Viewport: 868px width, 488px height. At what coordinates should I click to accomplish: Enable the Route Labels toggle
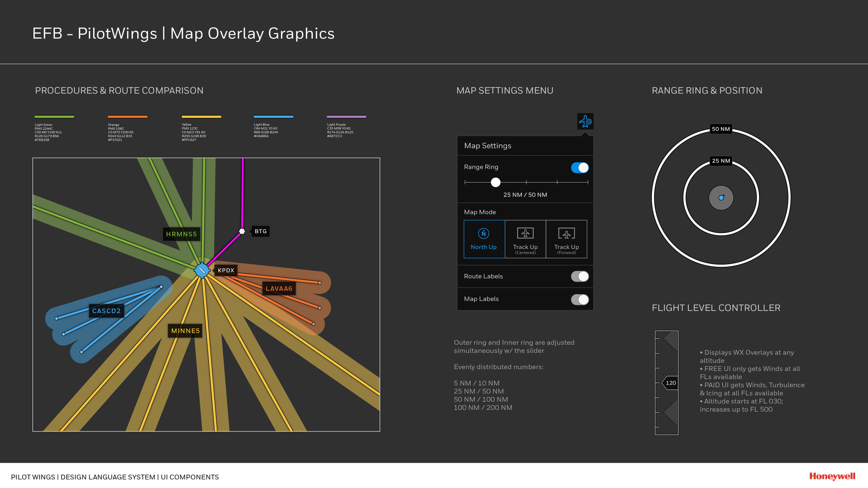[x=579, y=277]
